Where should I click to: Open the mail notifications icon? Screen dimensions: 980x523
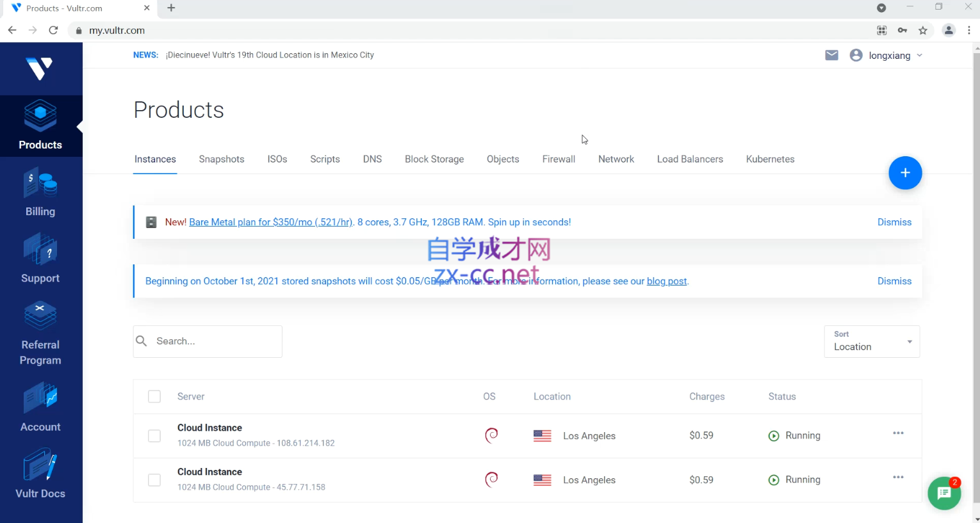[831, 55]
